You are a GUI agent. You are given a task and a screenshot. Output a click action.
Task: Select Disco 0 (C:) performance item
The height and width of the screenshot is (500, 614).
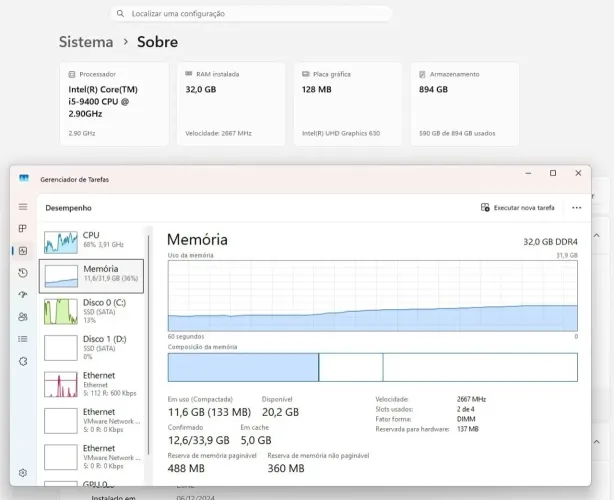pos(91,311)
